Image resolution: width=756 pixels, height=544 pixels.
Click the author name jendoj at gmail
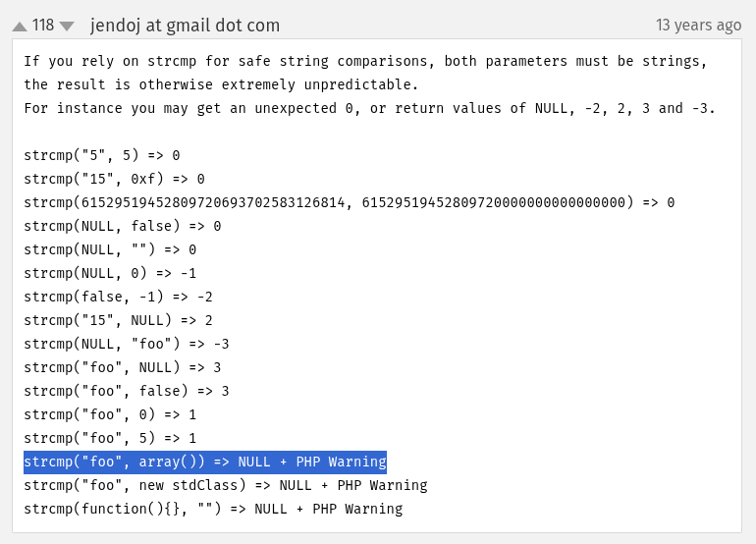[185, 26]
